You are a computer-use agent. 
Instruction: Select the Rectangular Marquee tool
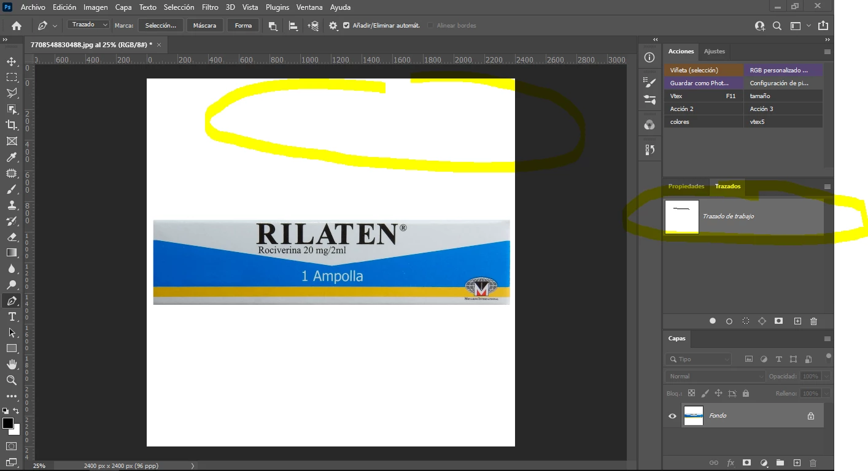pos(11,77)
